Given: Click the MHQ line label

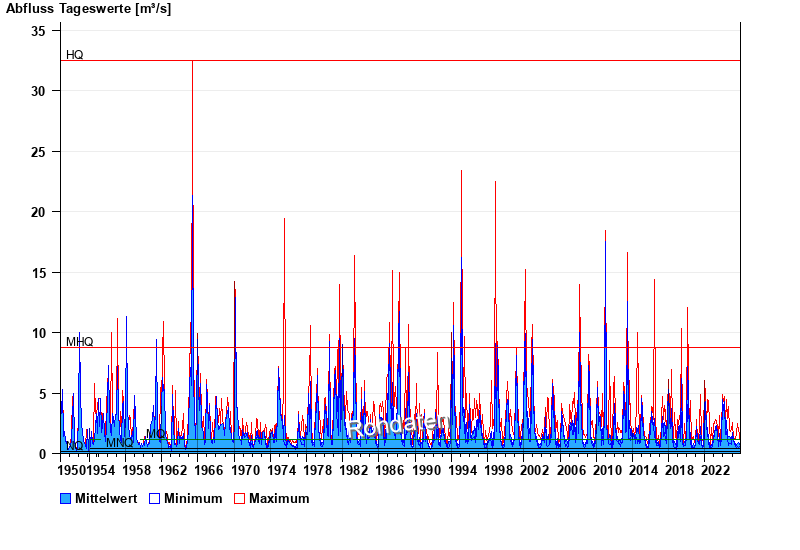Looking at the screenshot, I should pos(80,342).
